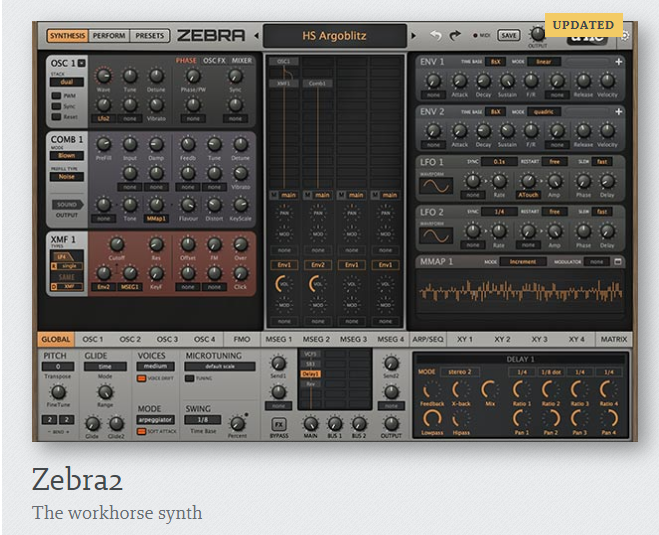Click the COMB 1 Feedb knob
Viewport: 659px width, 535px height.
pyautogui.click(x=187, y=144)
